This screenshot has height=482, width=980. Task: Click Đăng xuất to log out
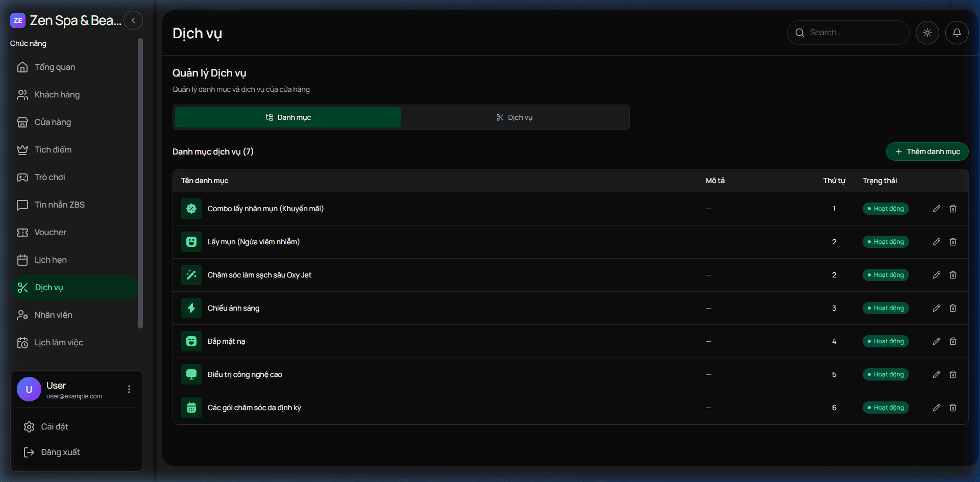pos(60,452)
